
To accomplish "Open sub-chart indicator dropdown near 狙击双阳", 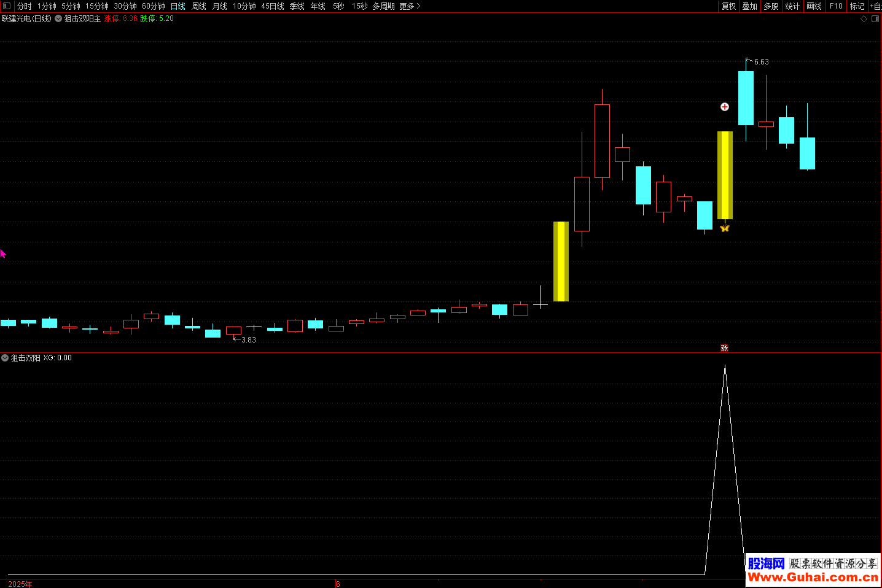I will pos(5,358).
